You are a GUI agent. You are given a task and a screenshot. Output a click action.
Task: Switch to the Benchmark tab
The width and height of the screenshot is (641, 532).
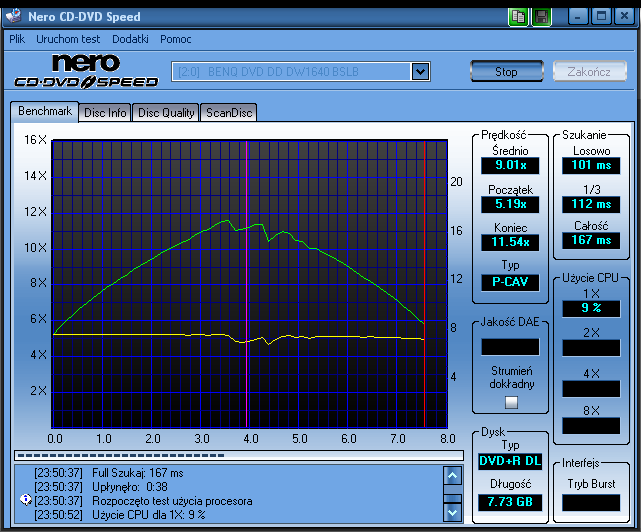(45, 111)
